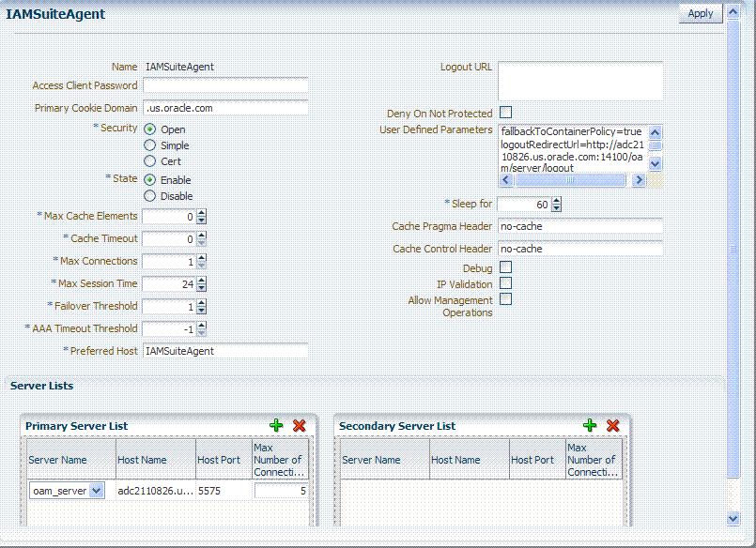Screen dimensions: 756x548
Task: Click the page scroll up arrow
Action: click(733, 11)
